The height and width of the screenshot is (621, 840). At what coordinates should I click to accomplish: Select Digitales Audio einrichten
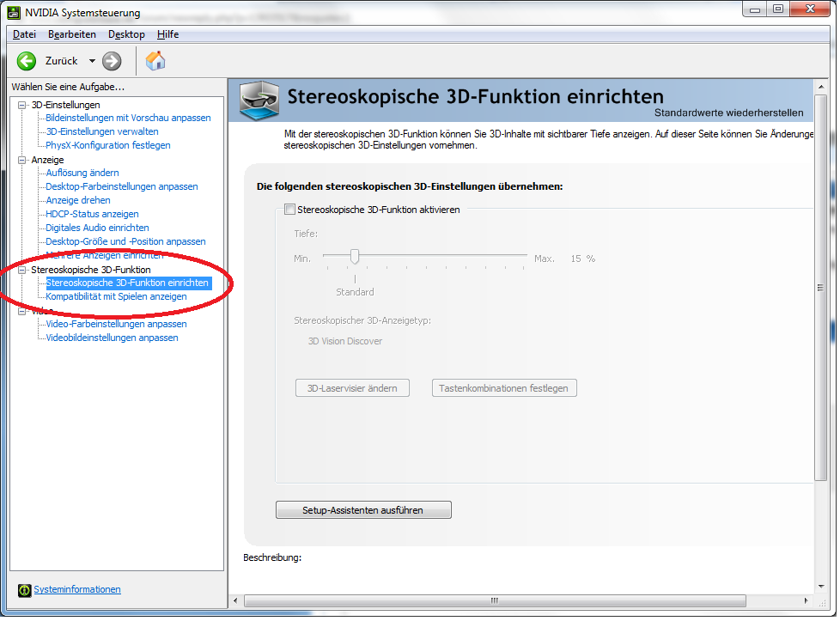pyautogui.click(x=98, y=228)
